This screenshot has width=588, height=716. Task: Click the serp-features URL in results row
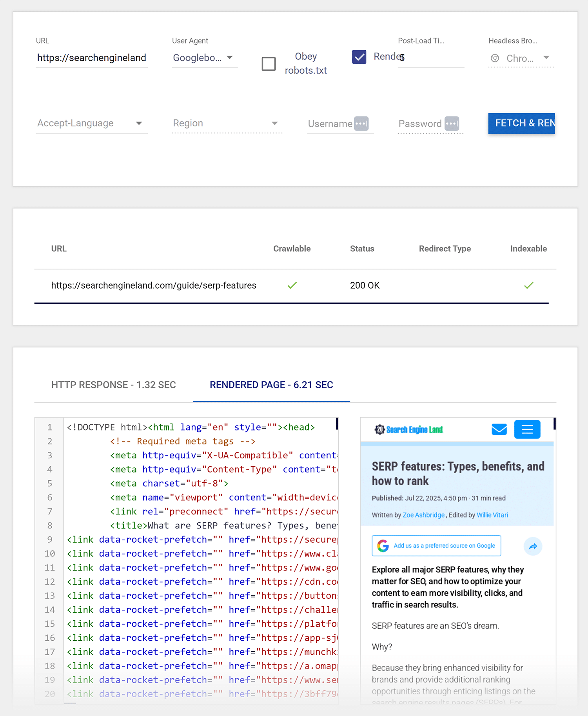pyautogui.click(x=154, y=285)
